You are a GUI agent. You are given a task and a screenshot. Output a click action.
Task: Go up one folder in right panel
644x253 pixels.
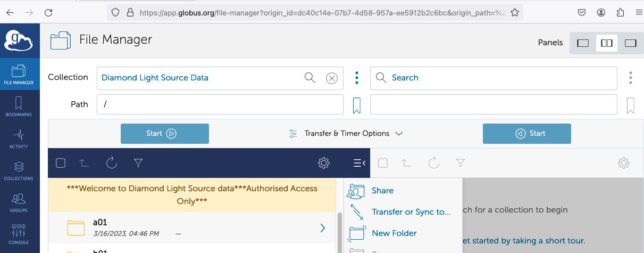click(406, 163)
